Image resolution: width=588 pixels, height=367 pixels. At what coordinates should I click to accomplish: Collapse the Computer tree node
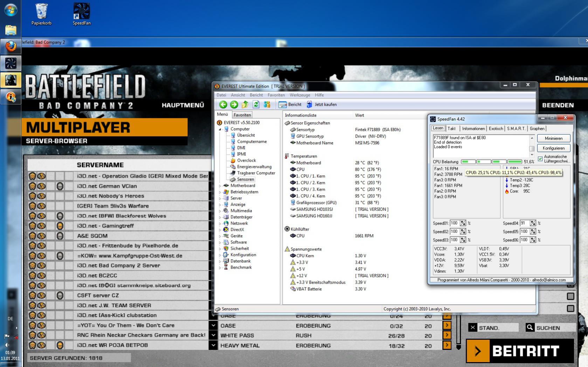click(220, 129)
